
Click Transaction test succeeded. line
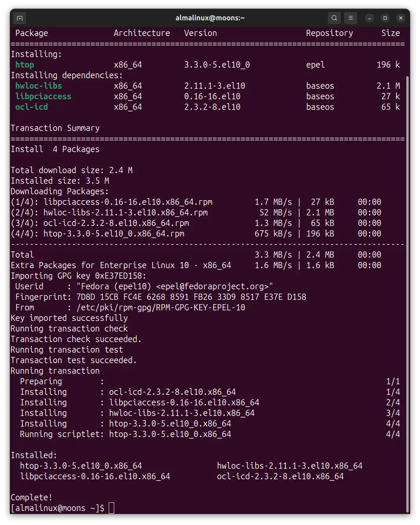(74, 360)
